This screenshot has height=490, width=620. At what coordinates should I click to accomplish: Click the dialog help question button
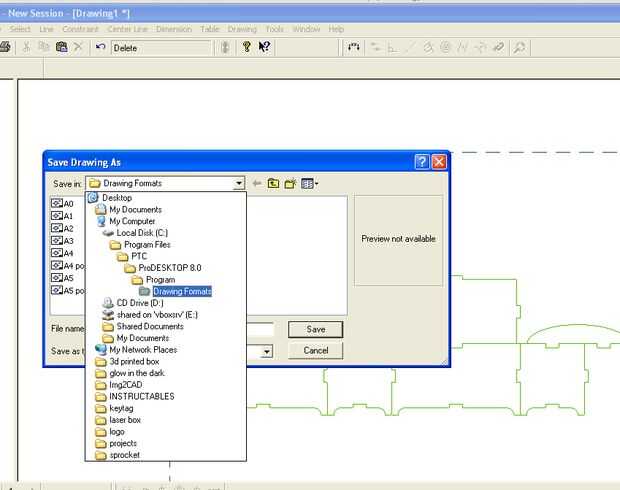click(422, 162)
